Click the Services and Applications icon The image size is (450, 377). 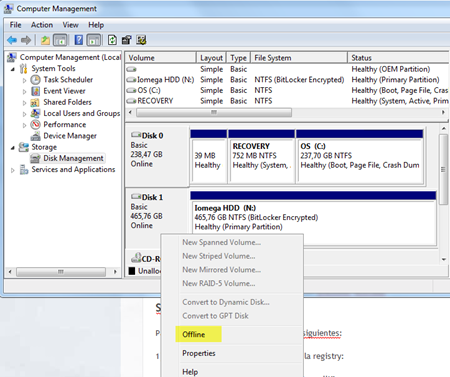coord(24,170)
